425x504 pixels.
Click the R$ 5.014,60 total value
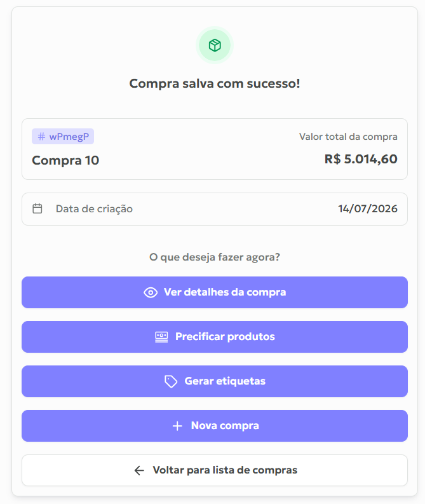click(361, 159)
